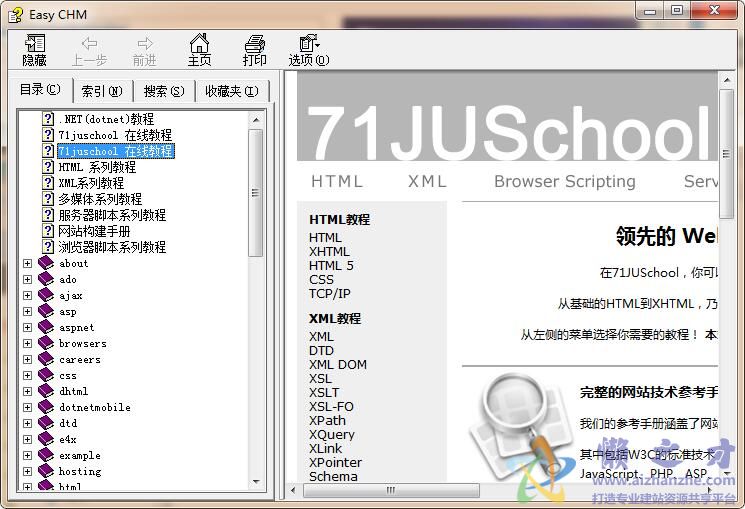Open the Browser Scripting navigation item
Image resolution: width=745 pixels, height=509 pixels.
tap(564, 182)
